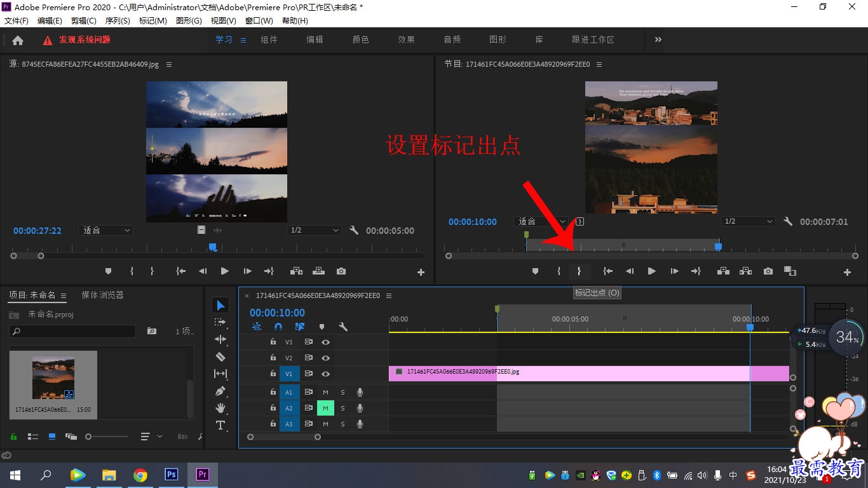Image resolution: width=868 pixels, height=488 pixels.
Task: Open 编辑(E) menu
Action: tap(50, 21)
